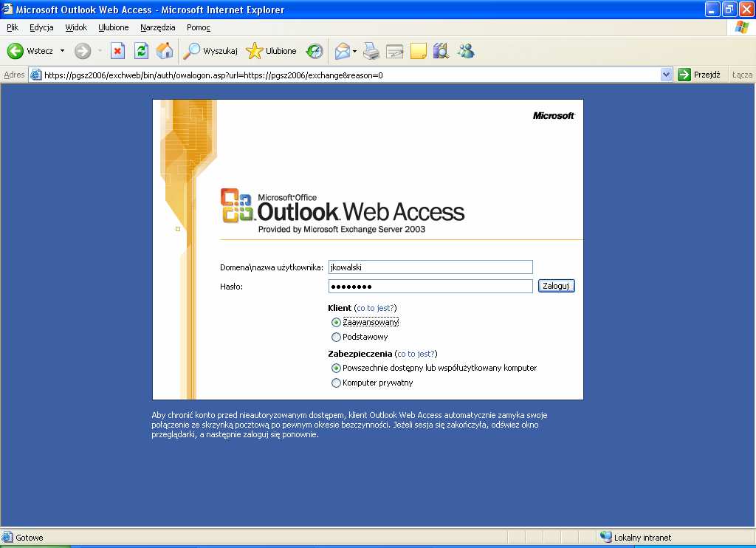This screenshot has width=756, height=548.
Task: Stop page loading with the red X icon
Action: point(117,51)
